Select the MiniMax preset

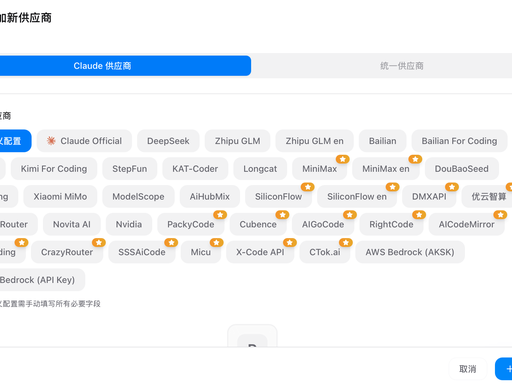pos(320,169)
